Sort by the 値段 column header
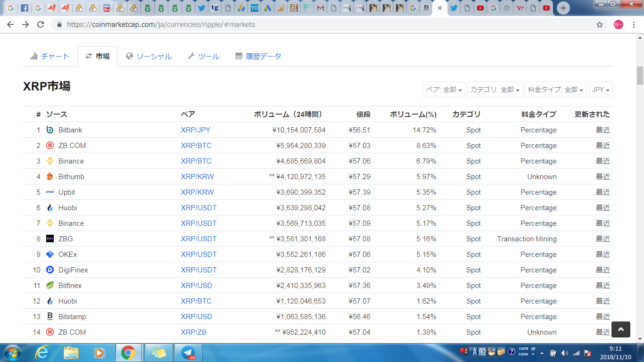Screen dimensions: 644x362 coord(363,114)
